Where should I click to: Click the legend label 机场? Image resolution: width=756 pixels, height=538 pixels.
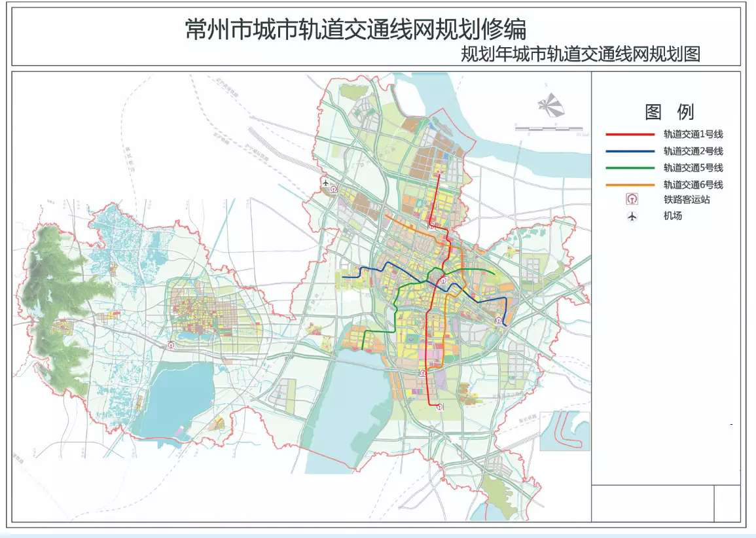coord(673,216)
